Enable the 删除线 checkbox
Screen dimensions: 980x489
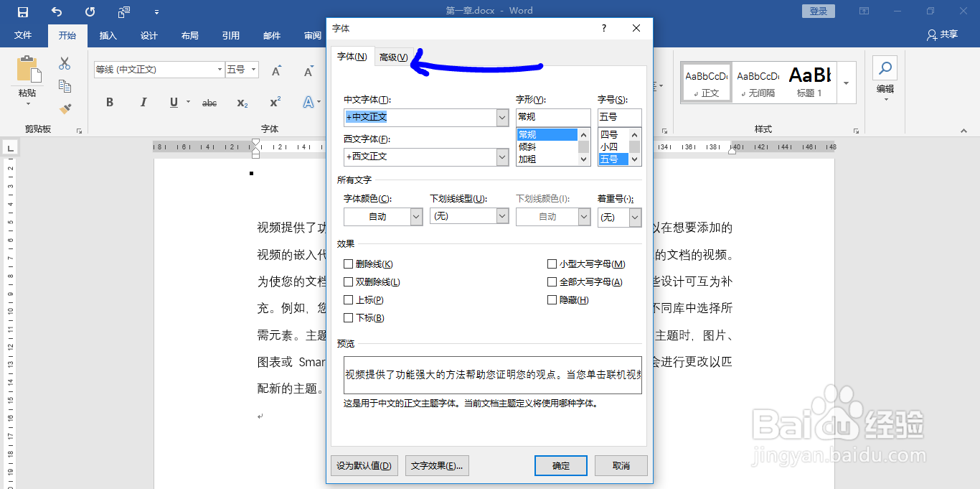click(349, 264)
